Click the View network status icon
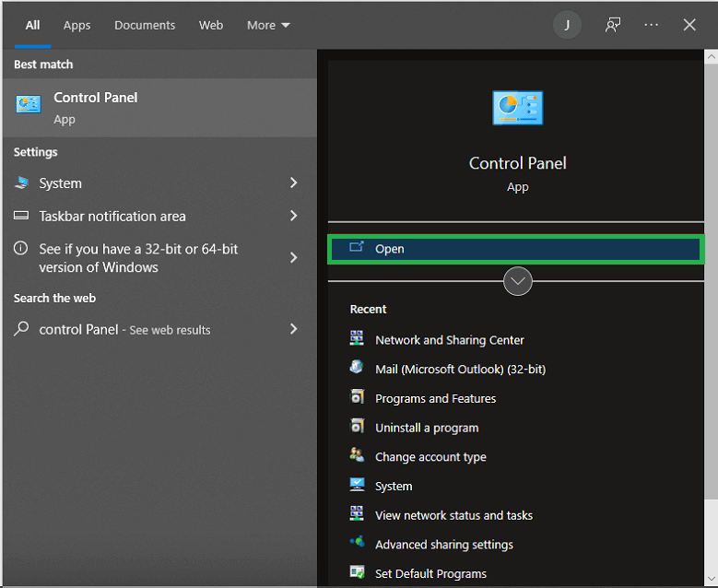 357,513
